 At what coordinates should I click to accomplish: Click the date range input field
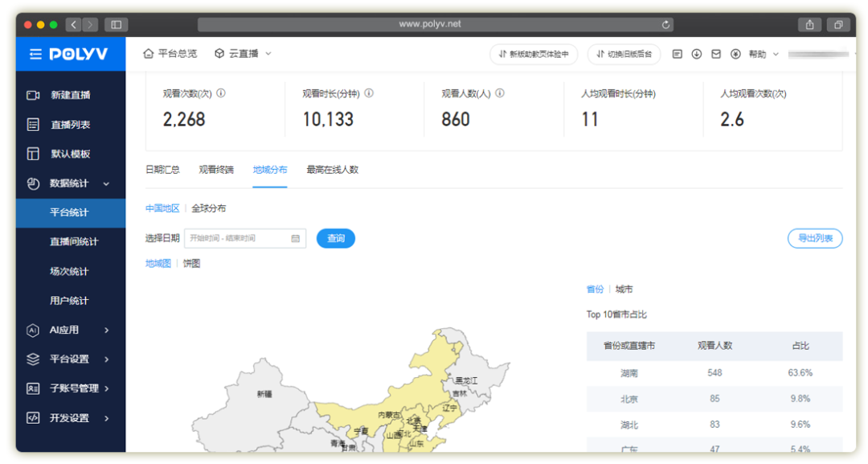pyautogui.click(x=245, y=238)
